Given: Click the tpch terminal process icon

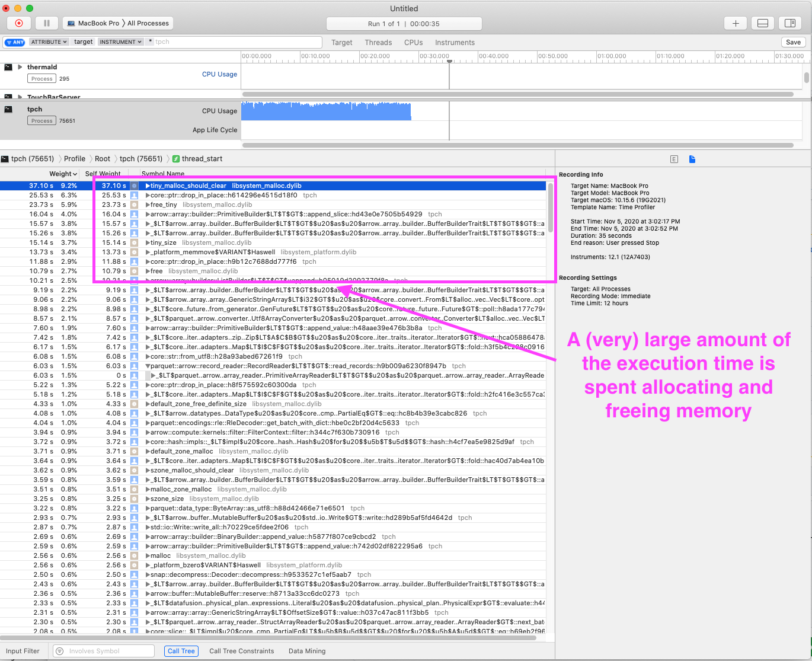Looking at the screenshot, I should (x=8, y=109).
